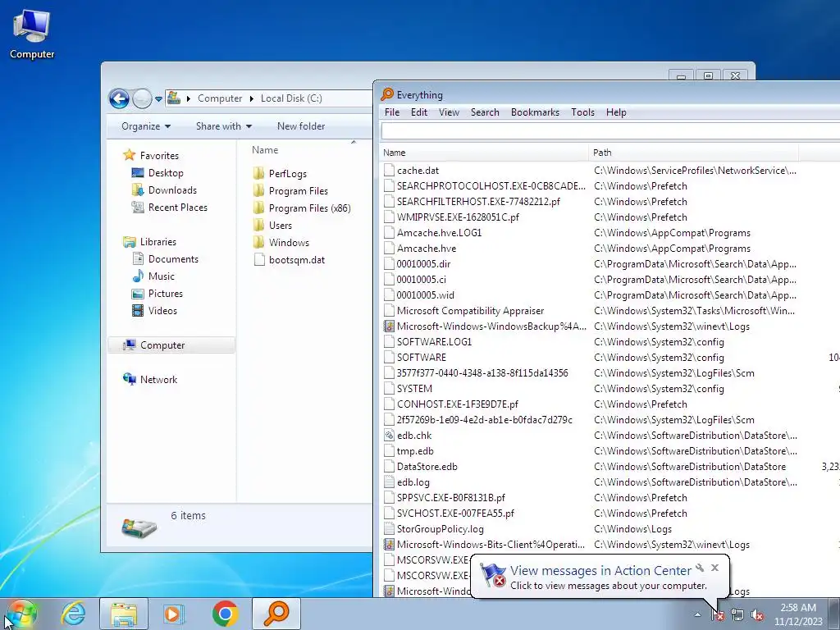Select the cache.dat result row
This screenshot has height=630, width=840.
(609, 171)
